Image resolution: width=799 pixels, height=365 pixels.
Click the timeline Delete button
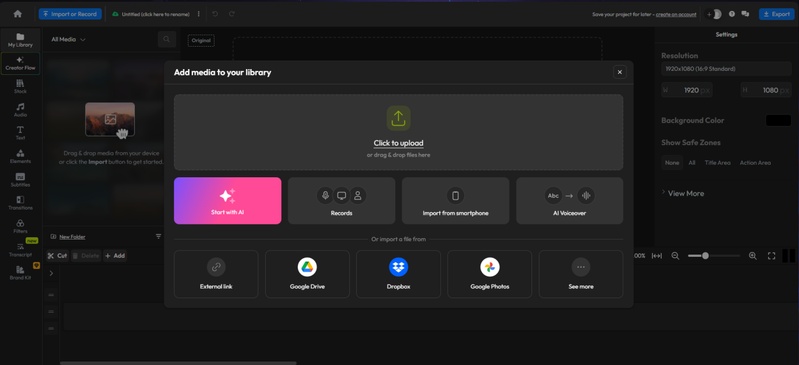coord(86,255)
